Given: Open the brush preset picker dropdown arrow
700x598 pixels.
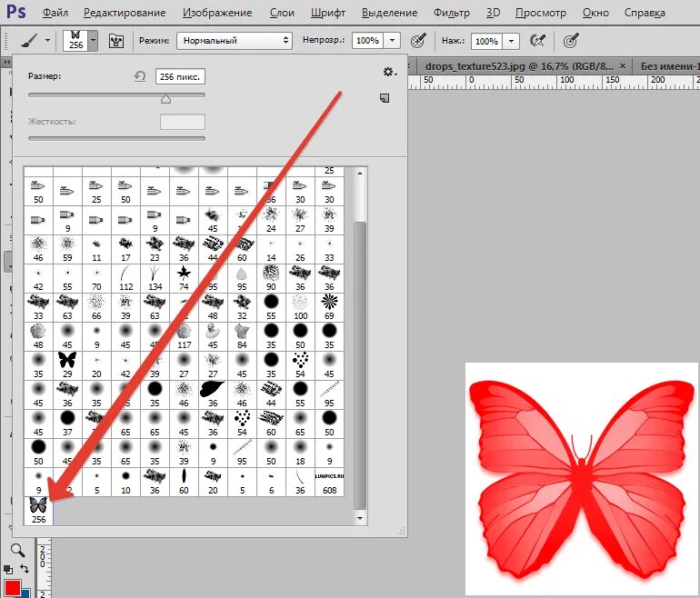Looking at the screenshot, I should (x=93, y=41).
